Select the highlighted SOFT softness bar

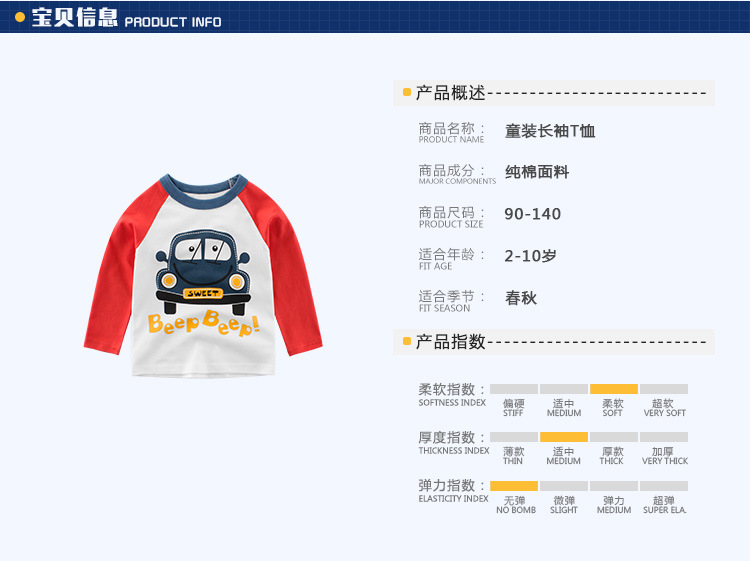[x=614, y=389]
